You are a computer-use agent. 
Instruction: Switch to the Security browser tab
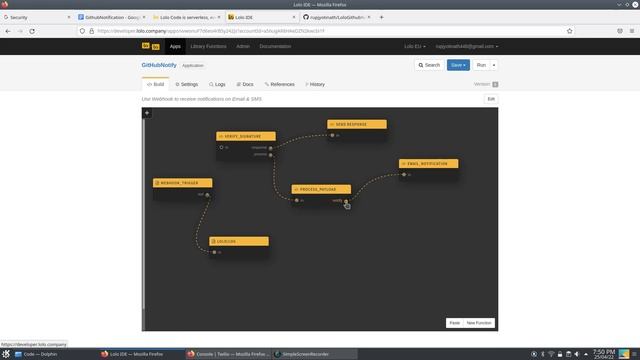pyautogui.click(x=37, y=17)
